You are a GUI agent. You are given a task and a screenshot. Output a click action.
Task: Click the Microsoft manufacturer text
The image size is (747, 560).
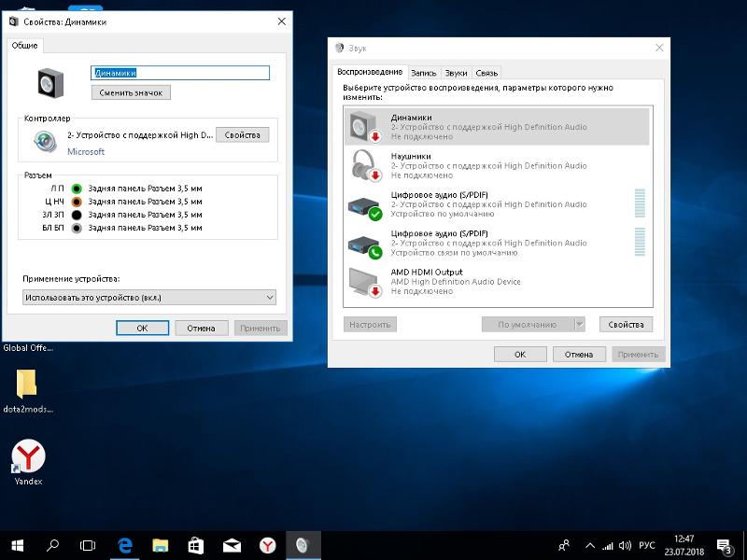86,151
